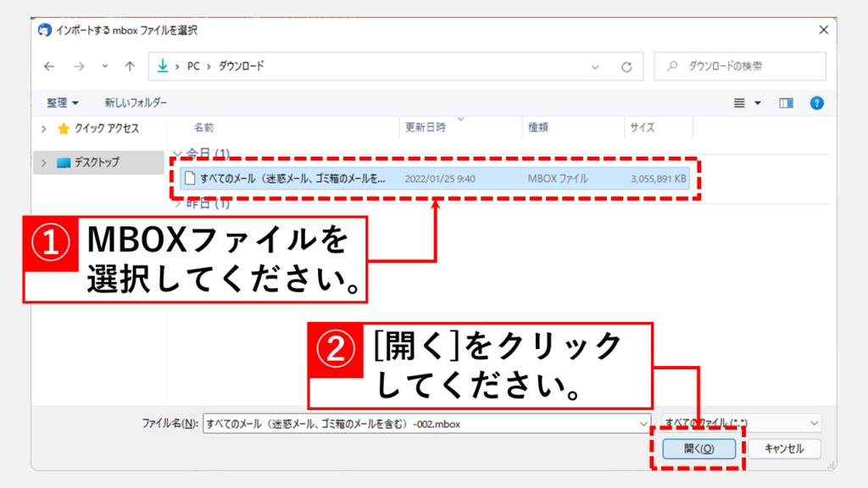Click the view layout list icon
Screen dimensions: 868x488
click(x=739, y=103)
